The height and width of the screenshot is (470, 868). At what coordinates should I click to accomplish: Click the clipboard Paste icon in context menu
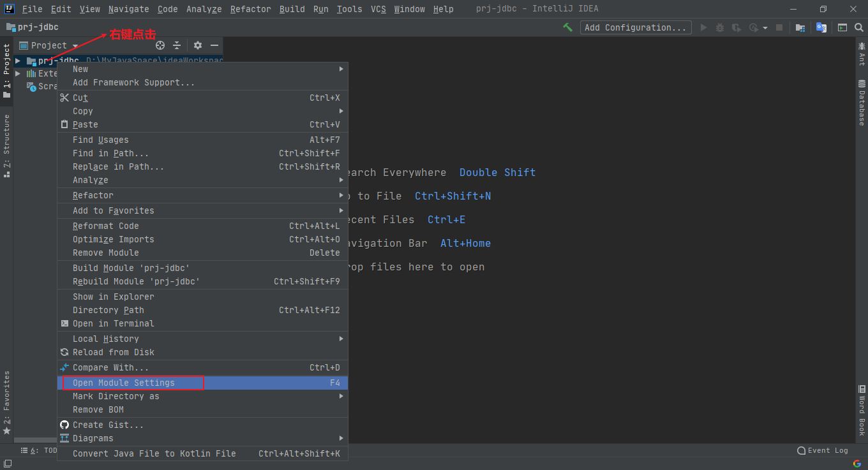(x=64, y=124)
